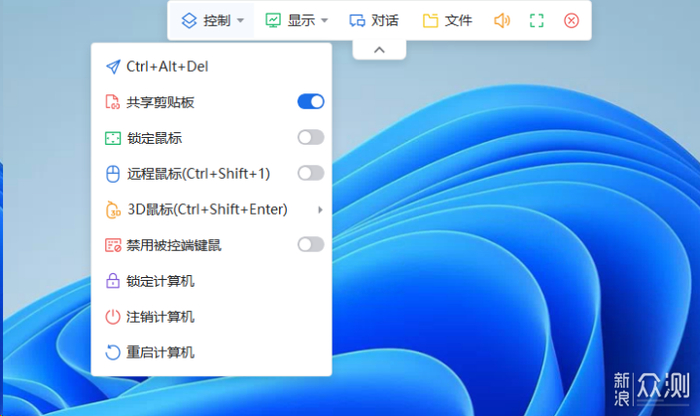This screenshot has height=416, width=700.
Task: Click the paper plane icon beside Ctrl+Alt+Del
Action: [x=113, y=67]
